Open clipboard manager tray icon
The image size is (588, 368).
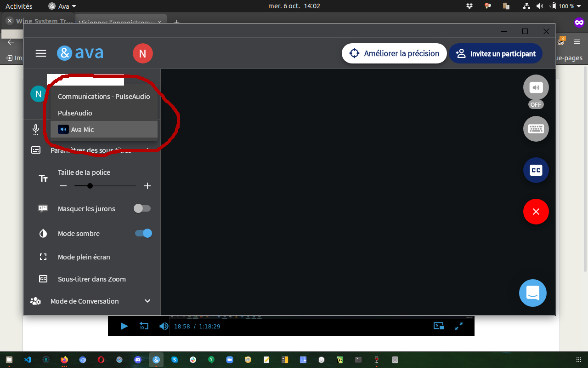point(506,6)
